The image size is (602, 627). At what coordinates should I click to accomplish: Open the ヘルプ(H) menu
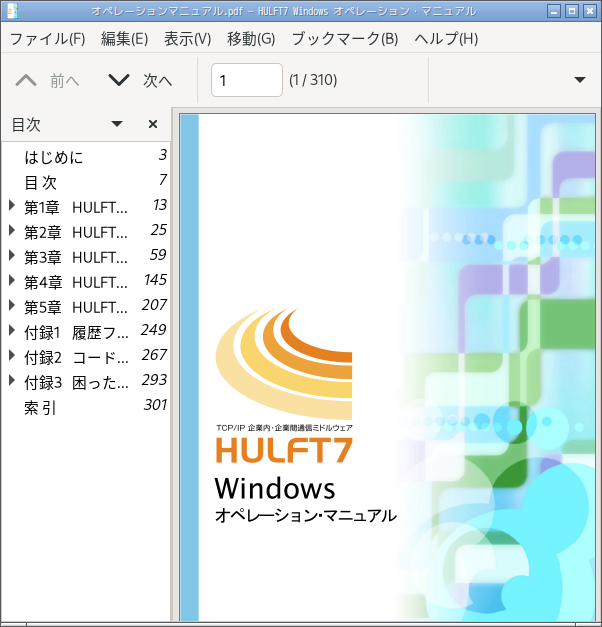(446, 39)
